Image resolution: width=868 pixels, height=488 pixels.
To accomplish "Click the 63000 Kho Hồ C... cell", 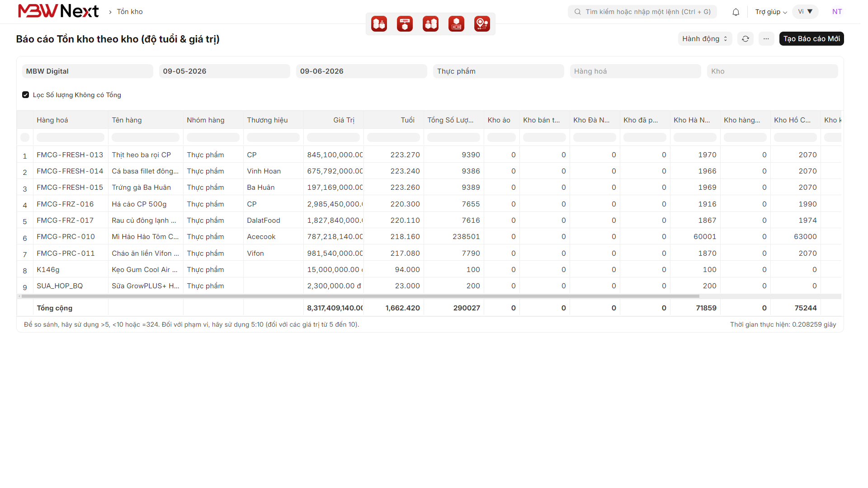I will tap(795, 237).
